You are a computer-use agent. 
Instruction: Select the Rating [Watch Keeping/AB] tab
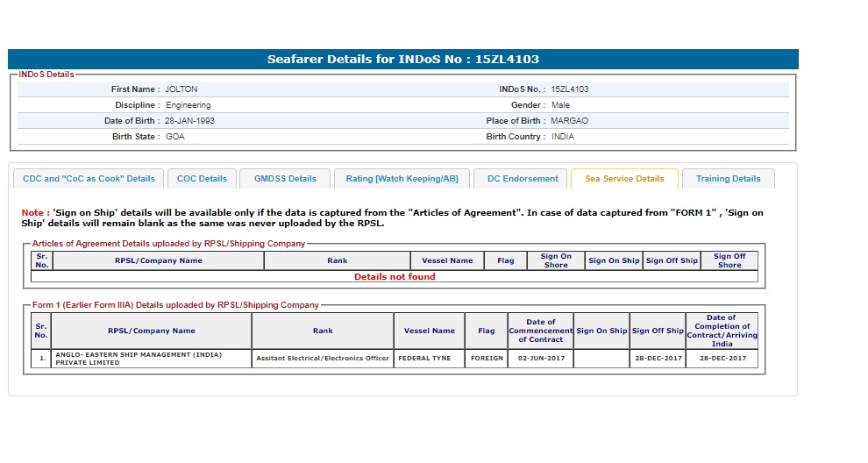point(402,179)
